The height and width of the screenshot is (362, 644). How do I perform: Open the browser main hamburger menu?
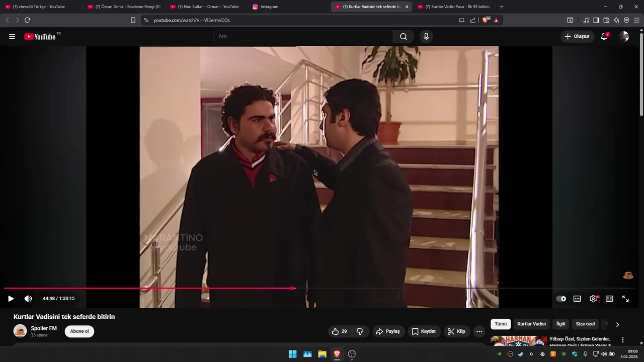(x=636, y=20)
